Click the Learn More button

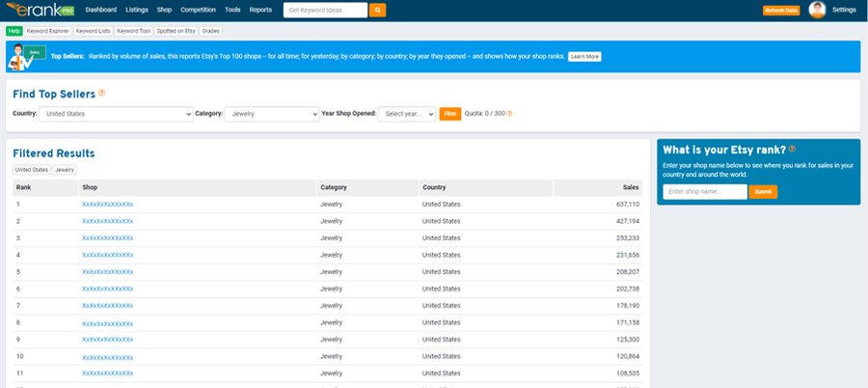(584, 57)
